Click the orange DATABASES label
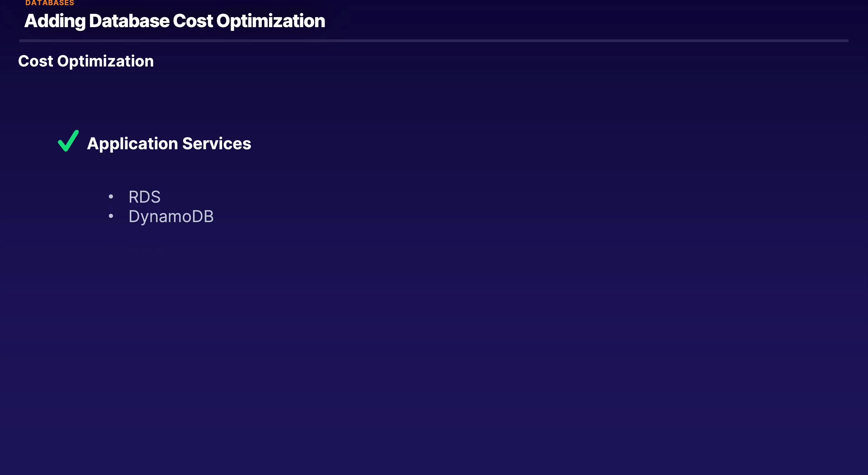The image size is (868, 475). tap(50, 3)
